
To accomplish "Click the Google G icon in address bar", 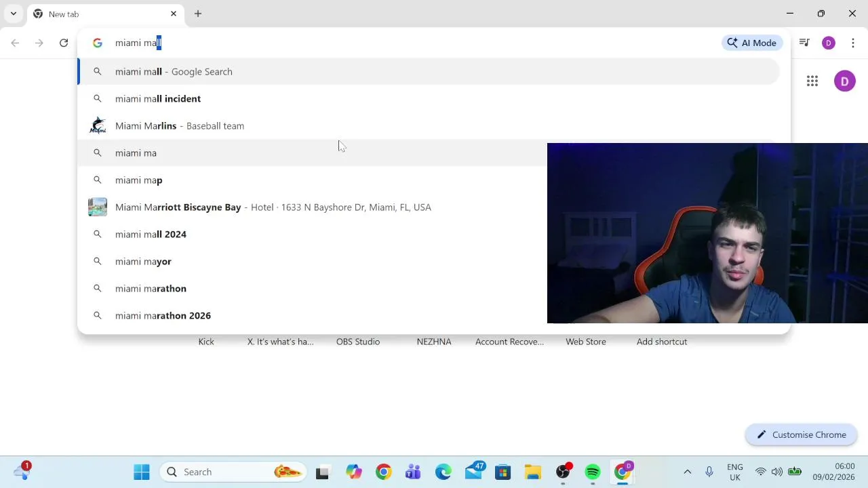I will (x=98, y=43).
